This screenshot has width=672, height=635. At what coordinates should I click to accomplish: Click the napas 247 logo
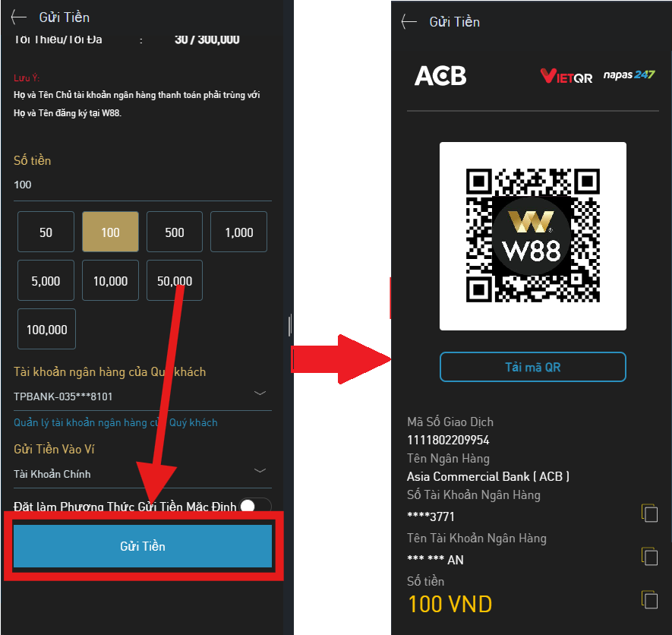click(x=629, y=74)
